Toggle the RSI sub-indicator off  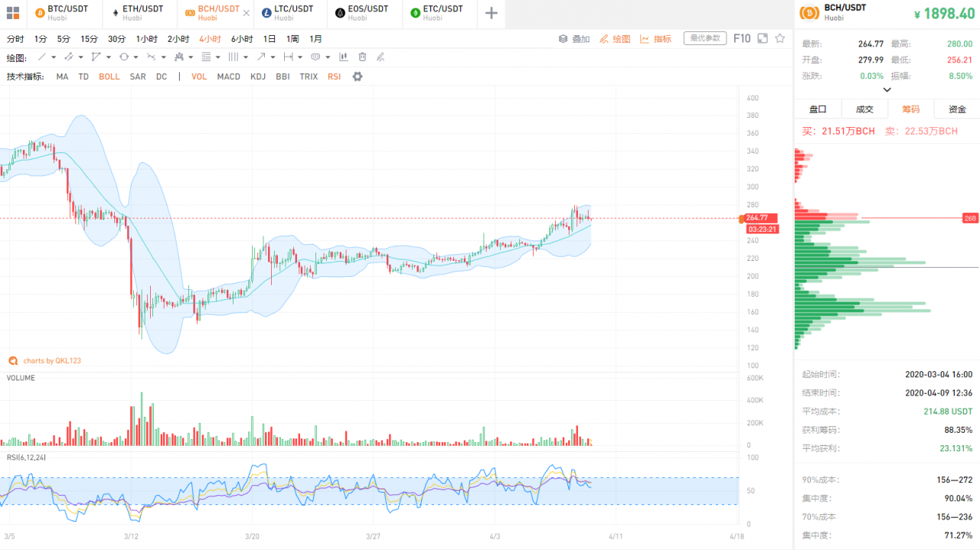pyautogui.click(x=334, y=76)
